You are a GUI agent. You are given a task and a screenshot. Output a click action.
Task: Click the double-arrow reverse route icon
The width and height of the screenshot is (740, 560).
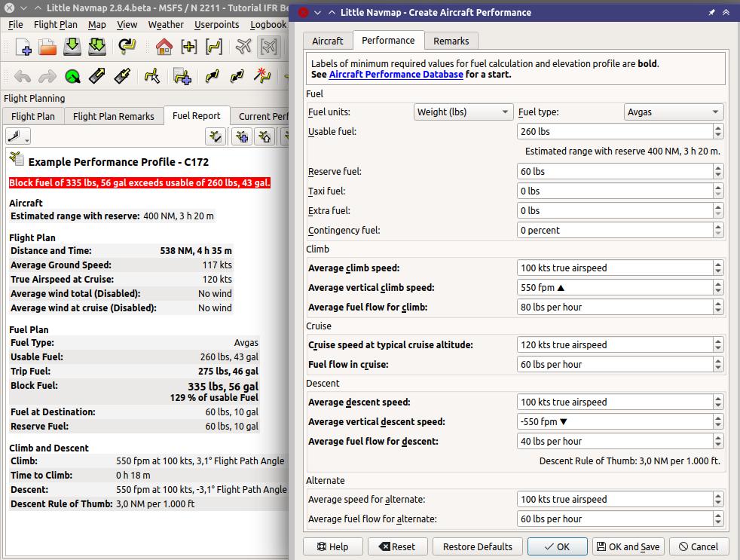tap(237, 76)
